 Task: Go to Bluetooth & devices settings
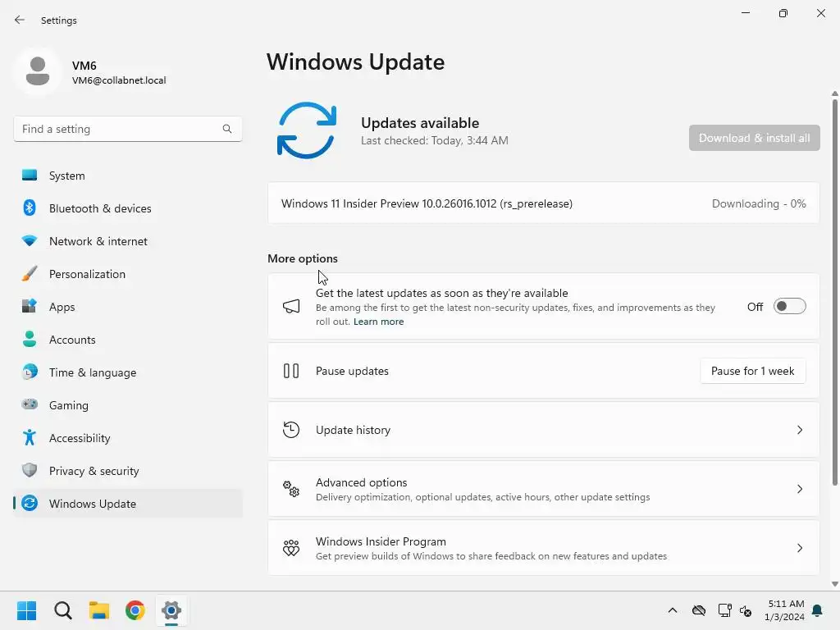(x=127, y=208)
